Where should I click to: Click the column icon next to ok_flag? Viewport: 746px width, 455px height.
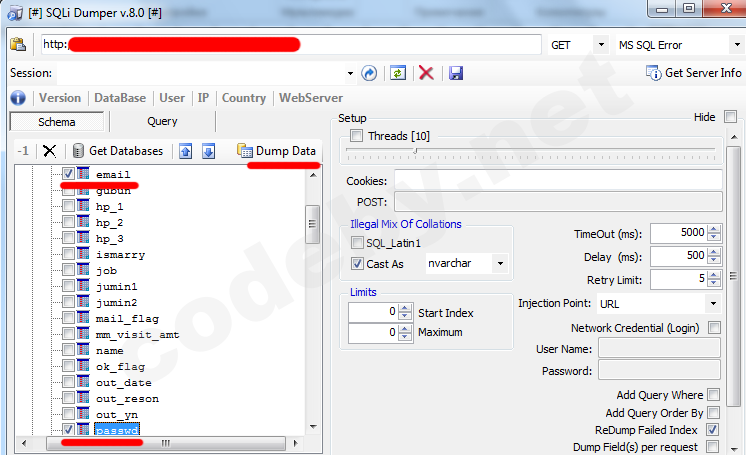[83, 366]
